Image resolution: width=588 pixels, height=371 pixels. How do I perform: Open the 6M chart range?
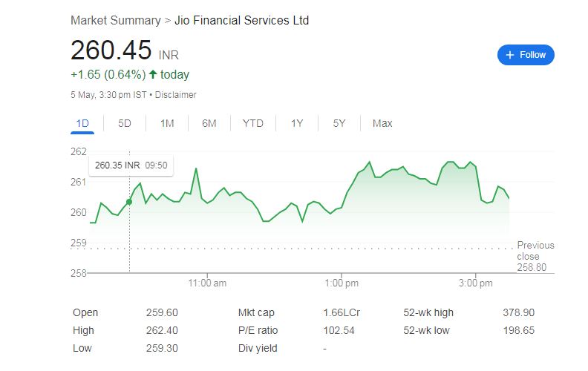click(x=209, y=124)
